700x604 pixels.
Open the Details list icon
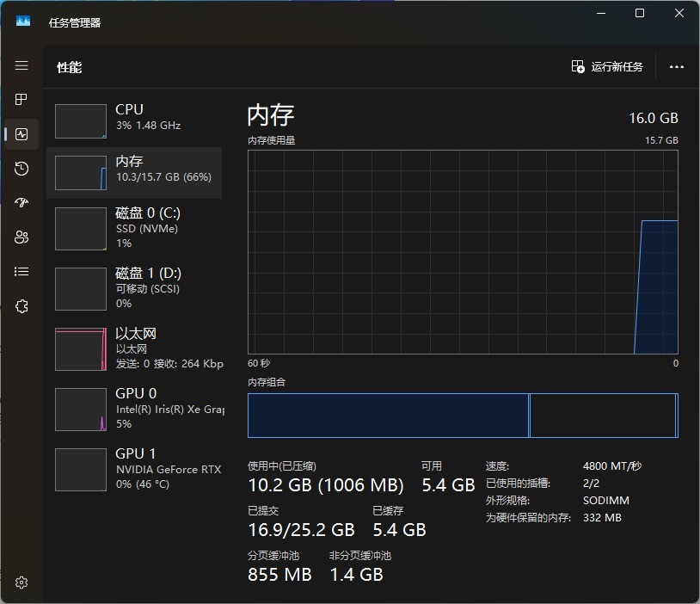click(x=21, y=272)
